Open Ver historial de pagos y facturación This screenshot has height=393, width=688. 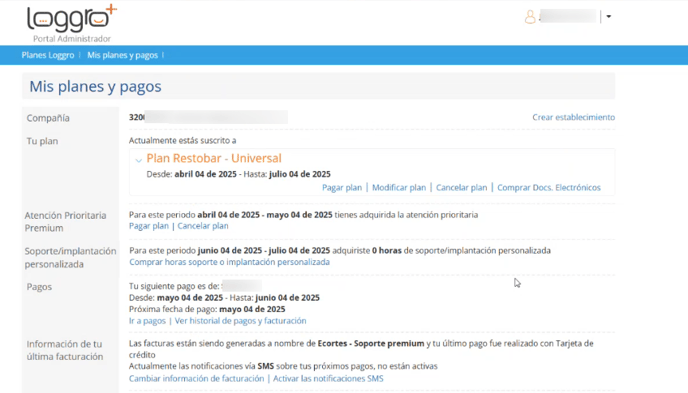tap(240, 321)
